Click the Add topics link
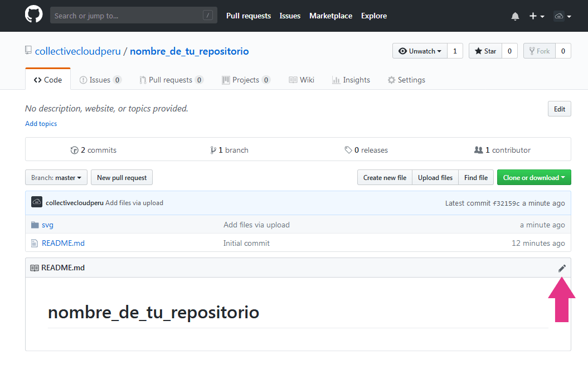The width and height of the screenshot is (588, 374). click(x=41, y=124)
